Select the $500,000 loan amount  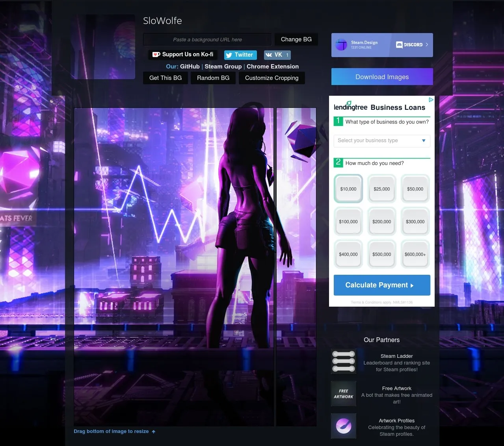[382, 254]
